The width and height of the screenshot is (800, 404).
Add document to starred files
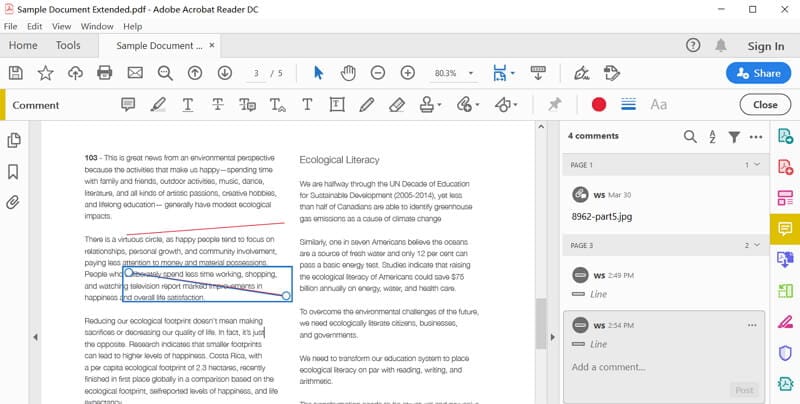45,73
